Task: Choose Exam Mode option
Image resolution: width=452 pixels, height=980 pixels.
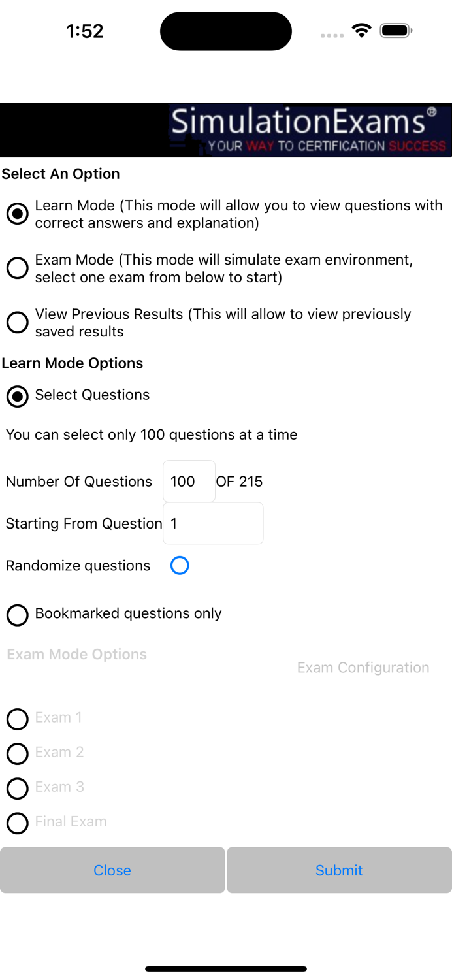Action: [17, 268]
